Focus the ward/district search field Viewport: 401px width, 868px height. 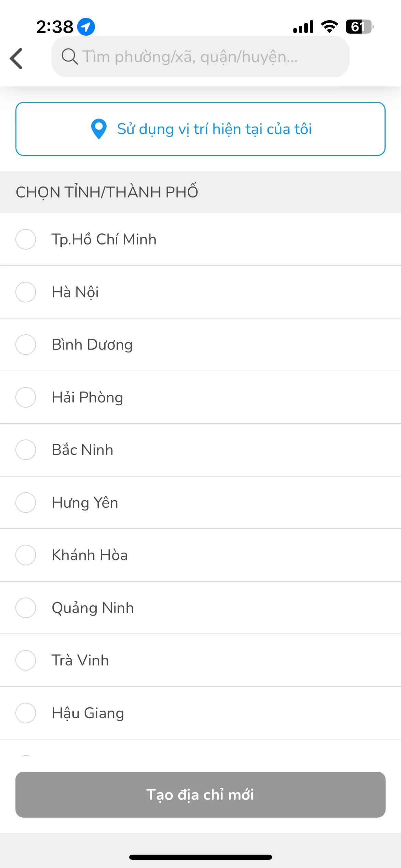pos(200,57)
